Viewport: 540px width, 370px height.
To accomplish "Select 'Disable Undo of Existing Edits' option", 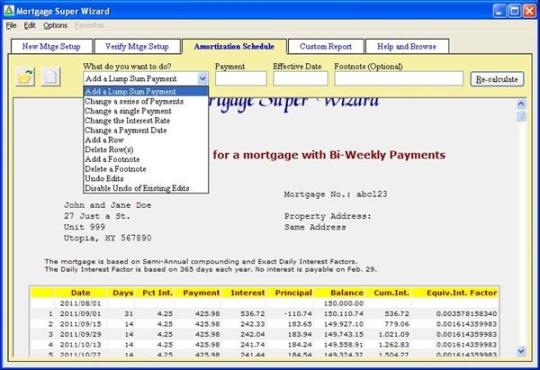I will tap(146, 188).
